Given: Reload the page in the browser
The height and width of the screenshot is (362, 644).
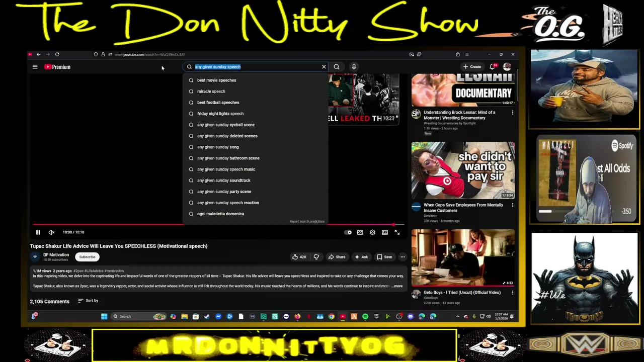Looking at the screenshot, I should pos(57,54).
